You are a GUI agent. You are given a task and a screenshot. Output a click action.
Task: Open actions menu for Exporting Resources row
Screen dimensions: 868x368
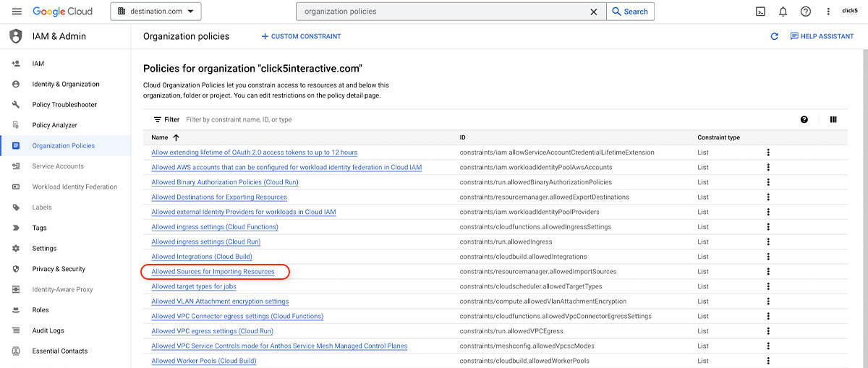pos(768,197)
